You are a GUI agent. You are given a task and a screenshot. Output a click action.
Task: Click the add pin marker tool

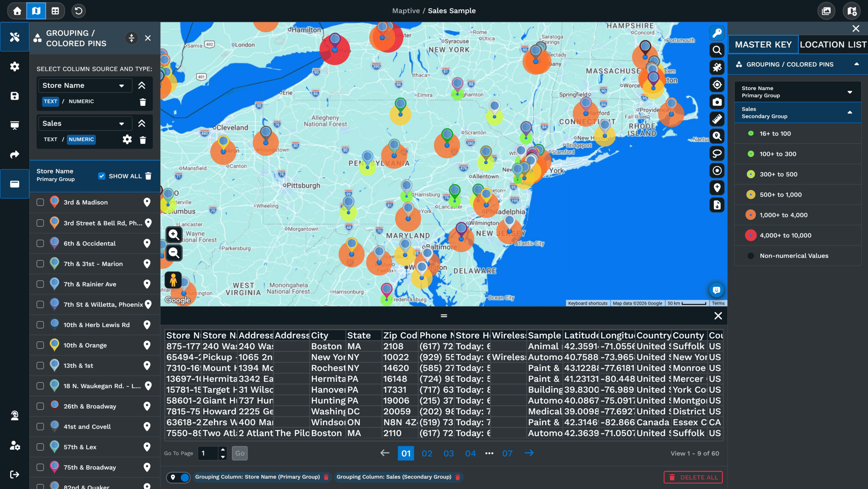[x=717, y=188]
